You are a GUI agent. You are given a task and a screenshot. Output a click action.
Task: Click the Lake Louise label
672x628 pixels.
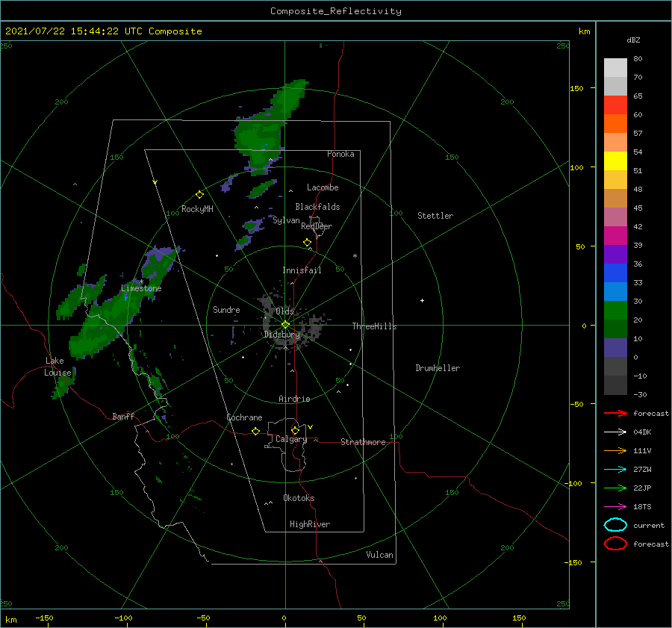pos(57,367)
